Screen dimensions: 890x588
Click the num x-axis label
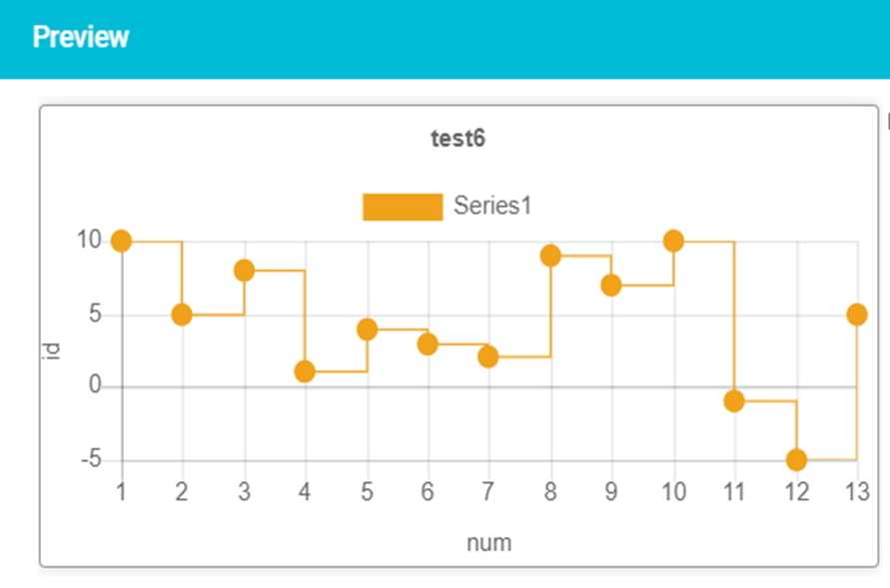(489, 543)
